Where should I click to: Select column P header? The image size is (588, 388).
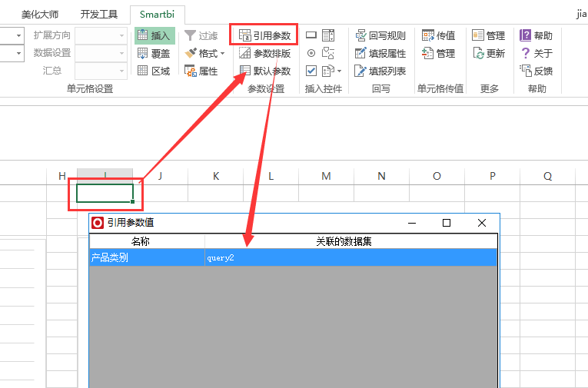pyautogui.click(x=493, y=176)
